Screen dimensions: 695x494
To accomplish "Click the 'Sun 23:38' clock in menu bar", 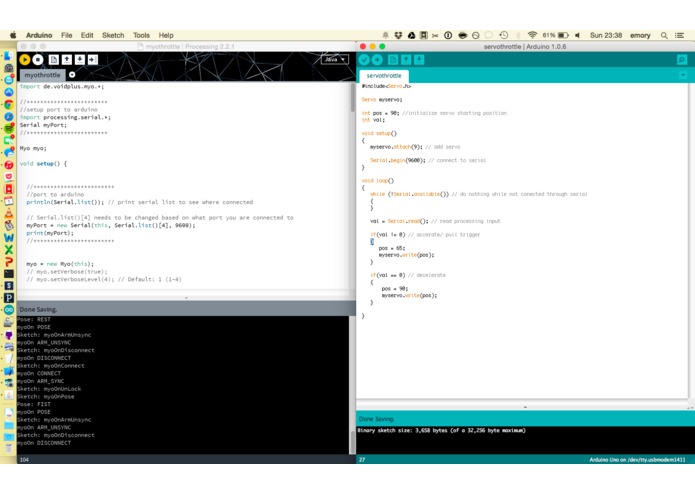I will click(x=606, y=35).
